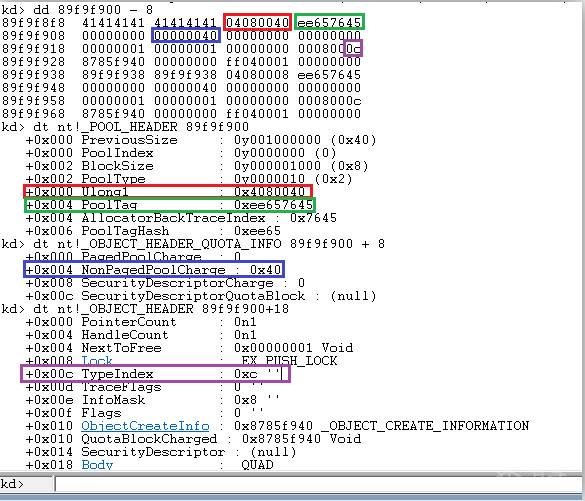Click the SecurityDescriptorCharge field line
The height and width of the screenshot is (501, 585).
pos(165,282)
